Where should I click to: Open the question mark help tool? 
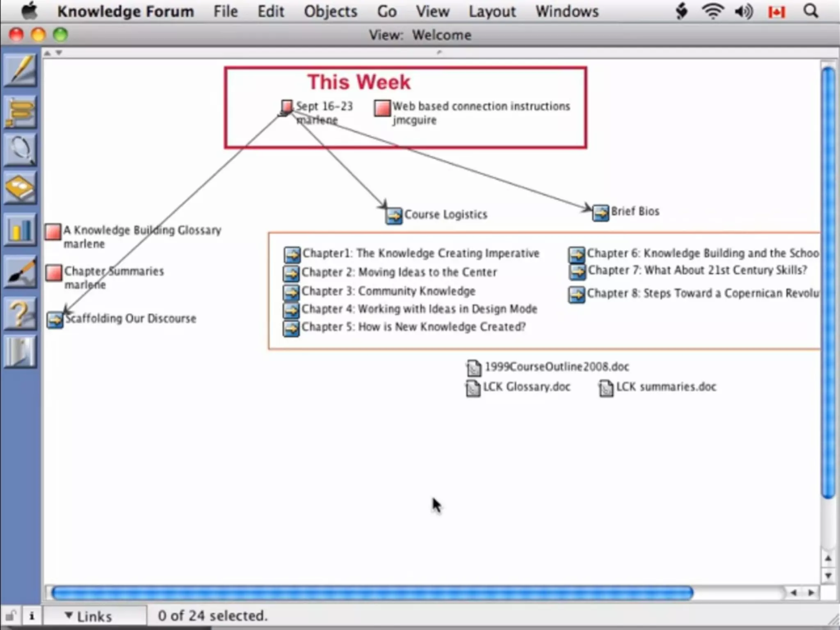pos(21,314)
